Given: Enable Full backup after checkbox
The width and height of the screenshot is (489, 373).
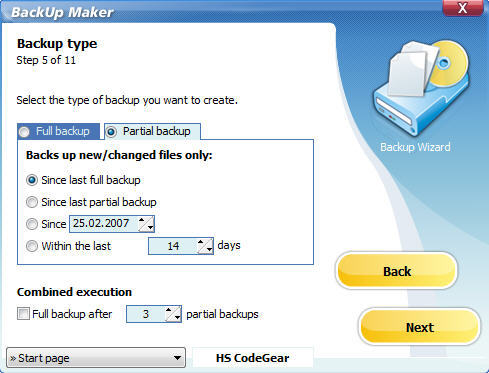Looking at the screenshot, I should click(x=23, y=314).
